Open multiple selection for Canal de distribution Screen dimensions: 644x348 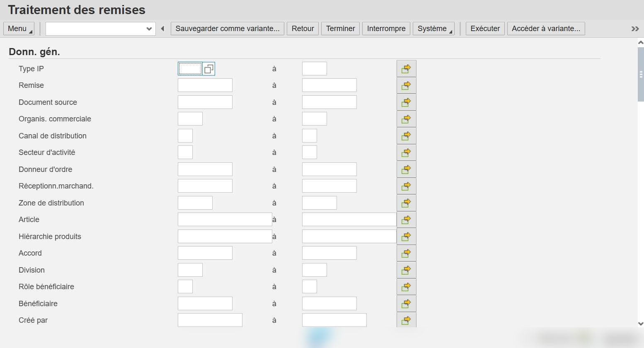pyautogui.click(x=406, y=136)
